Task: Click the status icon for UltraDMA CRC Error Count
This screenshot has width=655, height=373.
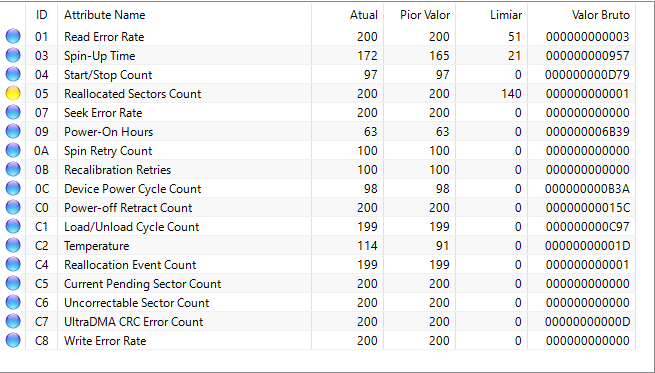Action: pyautogui.click(x=13, y=322)
